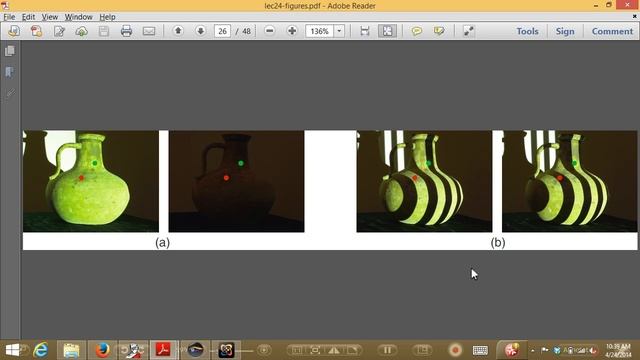This screenshot has width=640, height=360.
Task: Click the pause recording button on taskbar
Action: point(387,350)
